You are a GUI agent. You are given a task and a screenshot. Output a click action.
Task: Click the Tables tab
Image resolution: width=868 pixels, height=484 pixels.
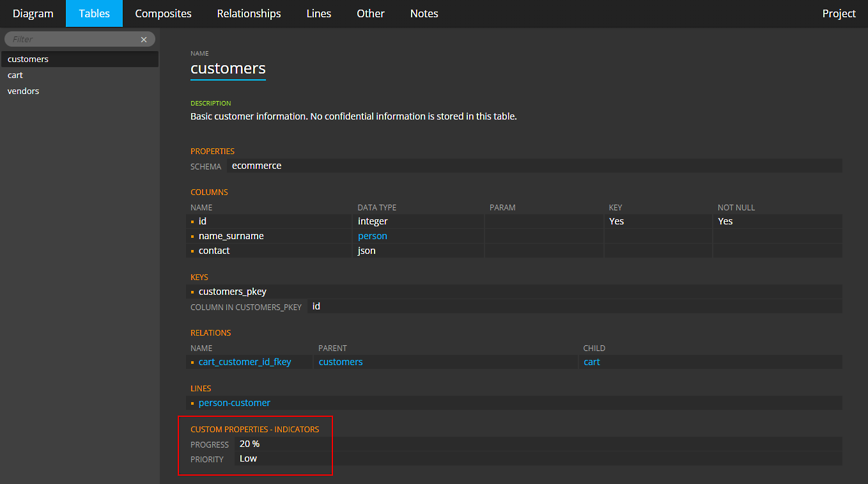94,13
